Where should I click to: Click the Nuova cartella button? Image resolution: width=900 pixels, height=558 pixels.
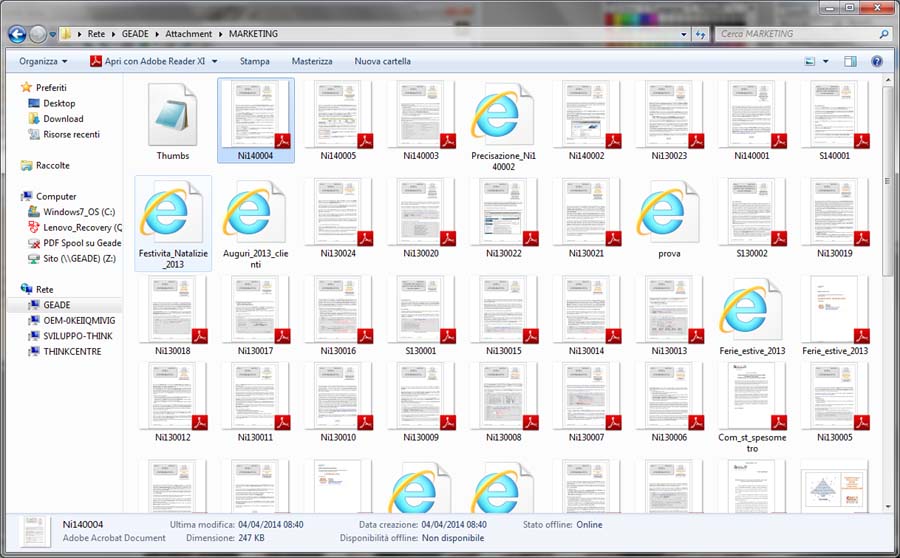click(382, 62)
